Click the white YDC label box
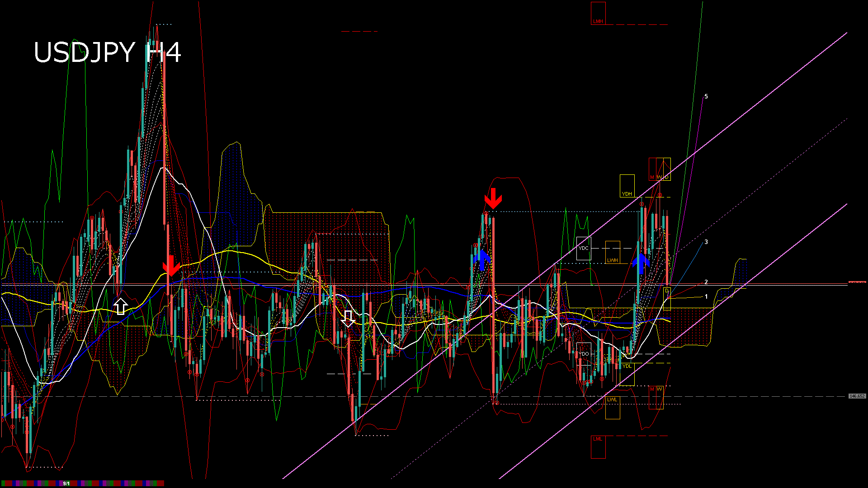This screenshot has height=488, width=868. (x=584, y=249)
